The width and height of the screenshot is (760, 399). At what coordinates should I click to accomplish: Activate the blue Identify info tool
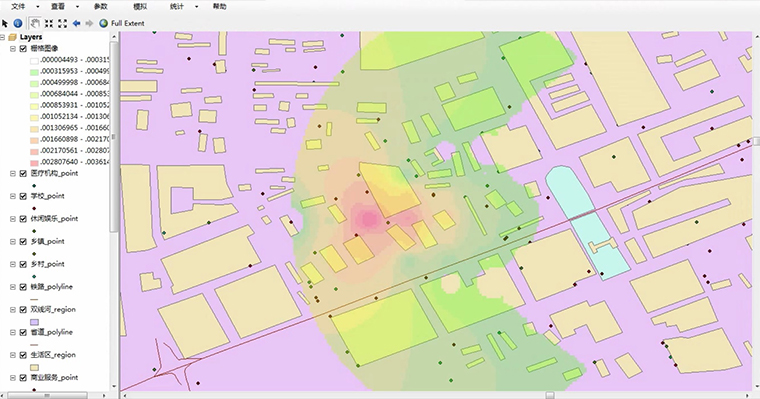coord(17,23)
